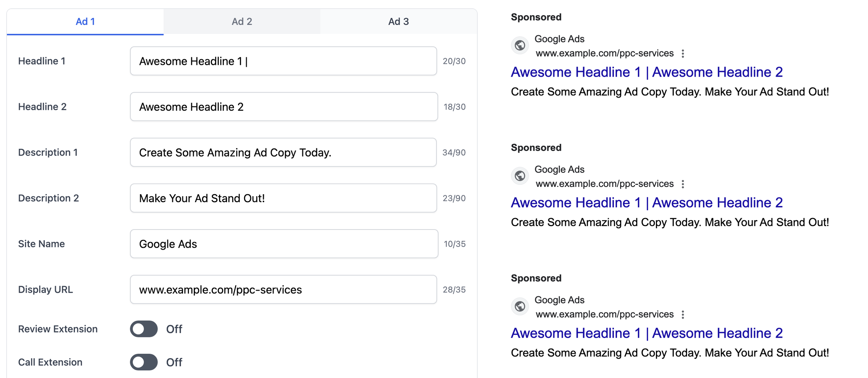Click the 10/35 character counter
The image size is (868, 378).
454,244
